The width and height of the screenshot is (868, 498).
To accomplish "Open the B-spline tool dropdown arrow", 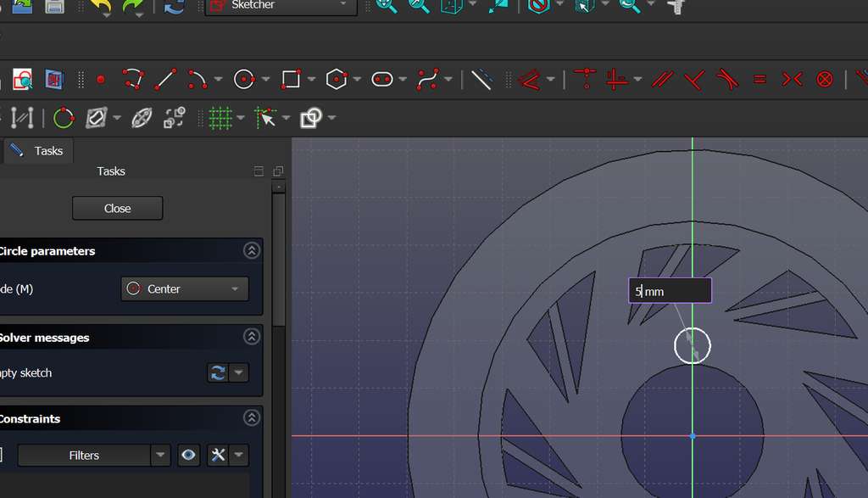I will coord(448,80).
